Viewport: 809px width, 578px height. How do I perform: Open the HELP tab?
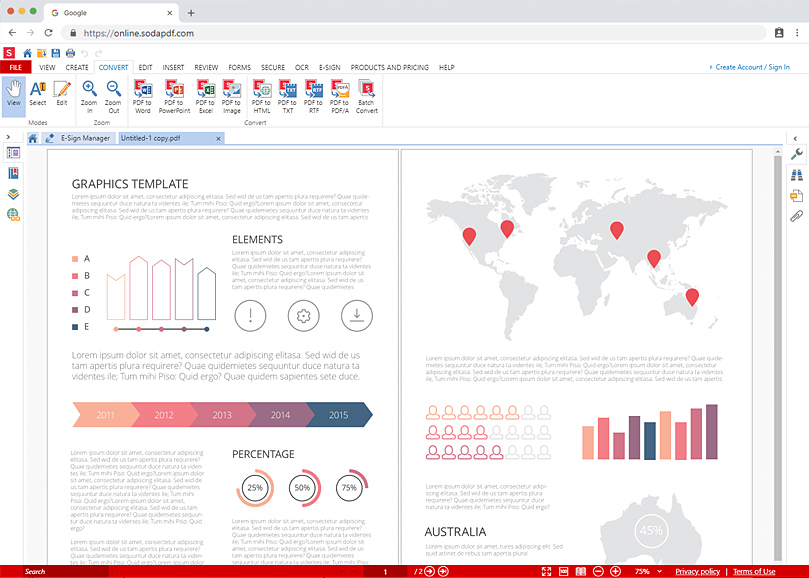click(447, 68)
